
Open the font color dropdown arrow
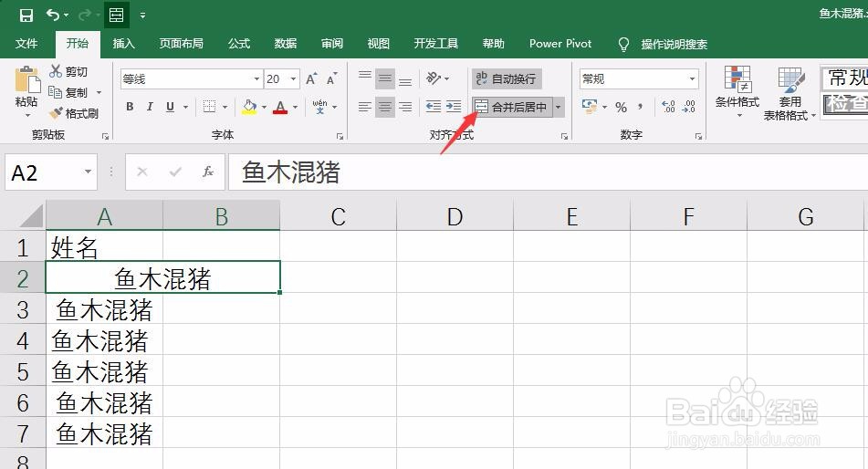(x=295, y=107)
